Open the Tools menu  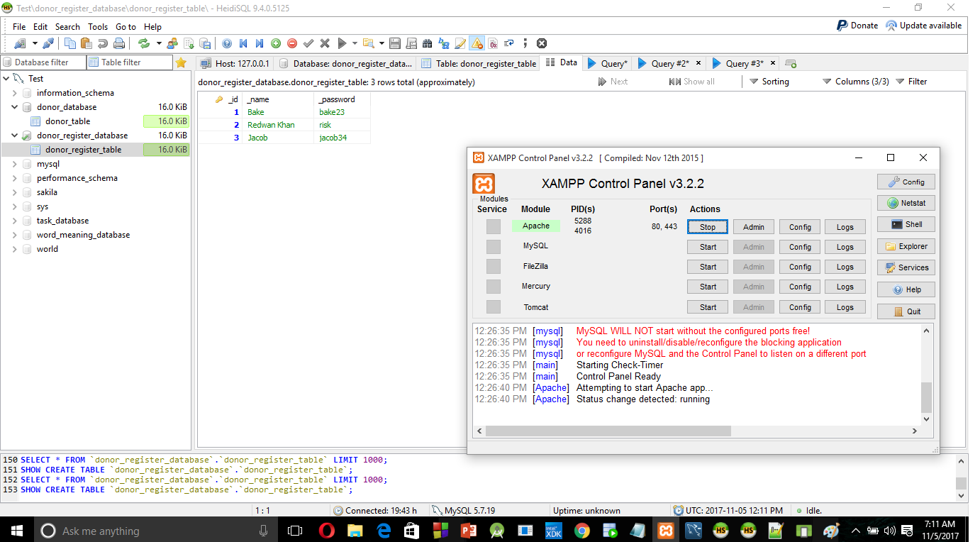[x=98, y=26]
